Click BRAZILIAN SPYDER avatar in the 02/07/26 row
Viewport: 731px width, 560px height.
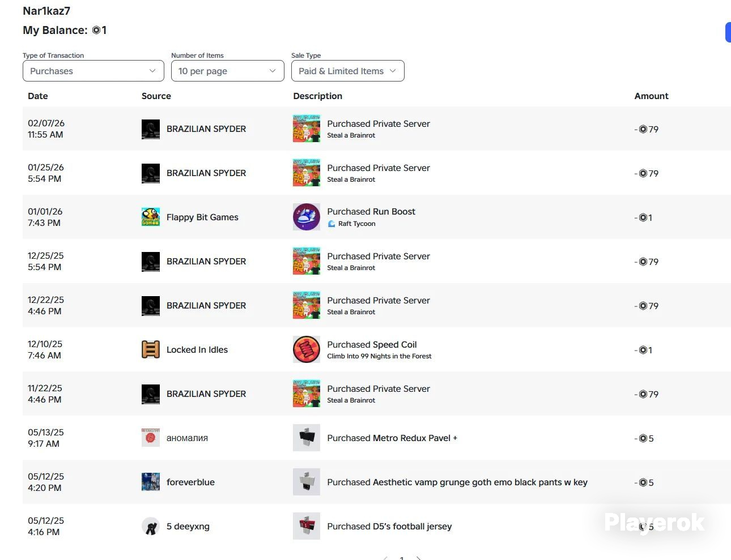151,129
